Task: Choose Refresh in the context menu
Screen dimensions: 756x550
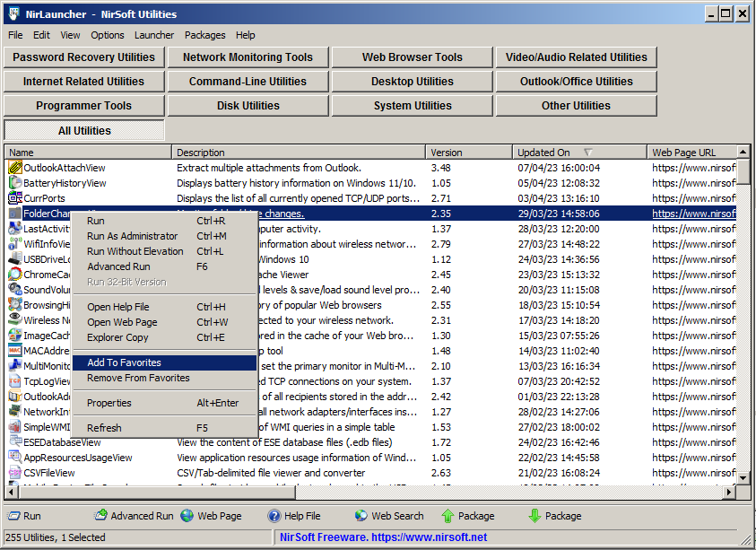Action: pos(164,428)
